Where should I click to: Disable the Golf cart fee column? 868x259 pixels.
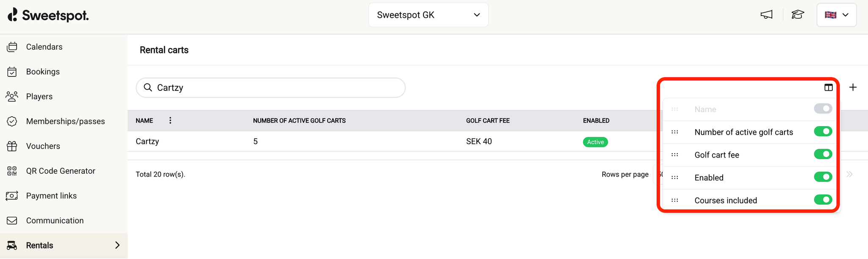click(822, 154)
